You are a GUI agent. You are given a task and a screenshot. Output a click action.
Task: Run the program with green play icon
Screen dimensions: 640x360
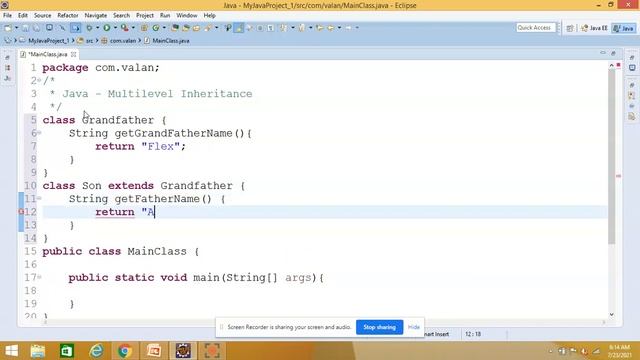click(x=107, y=28)
